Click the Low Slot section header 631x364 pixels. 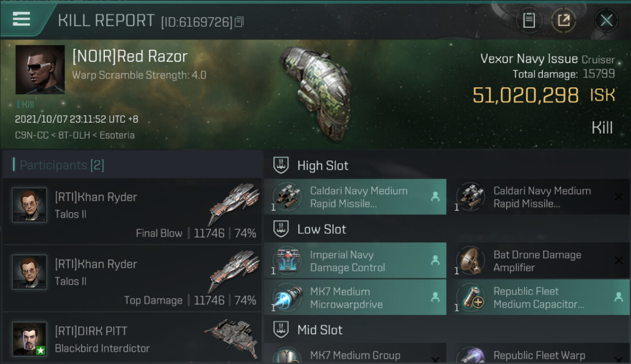click(321, 229)
